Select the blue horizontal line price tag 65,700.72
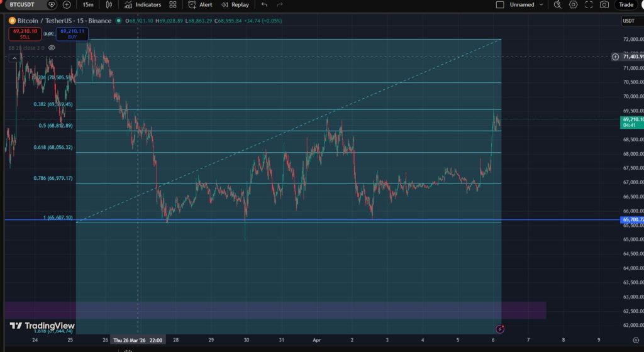The width and height of the screenshot is (644, 352). click(633, 219)
